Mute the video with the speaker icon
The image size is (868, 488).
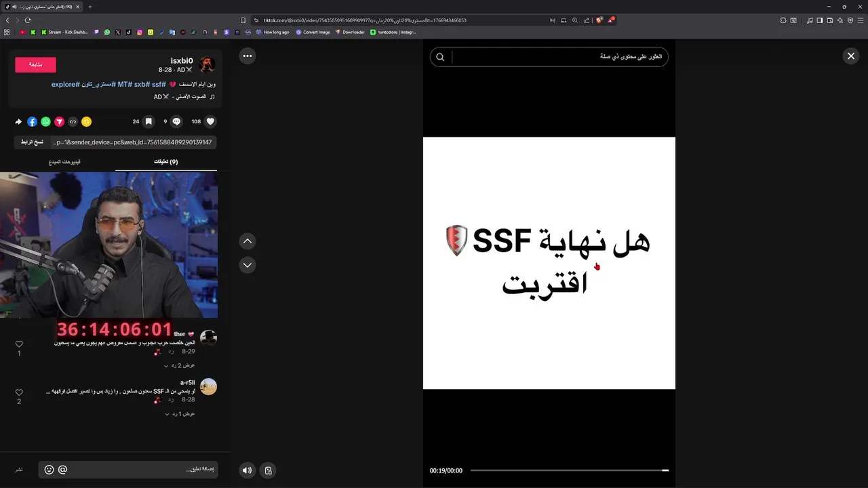248,470
